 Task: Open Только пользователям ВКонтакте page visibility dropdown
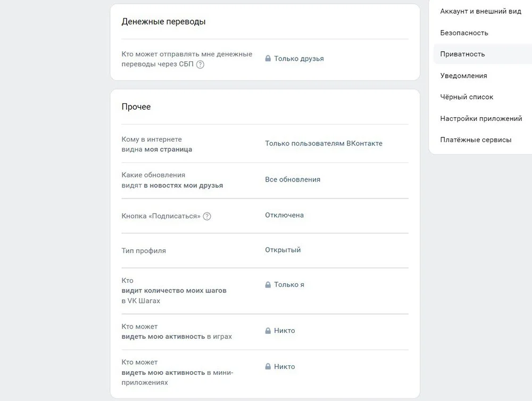(323, 143)
